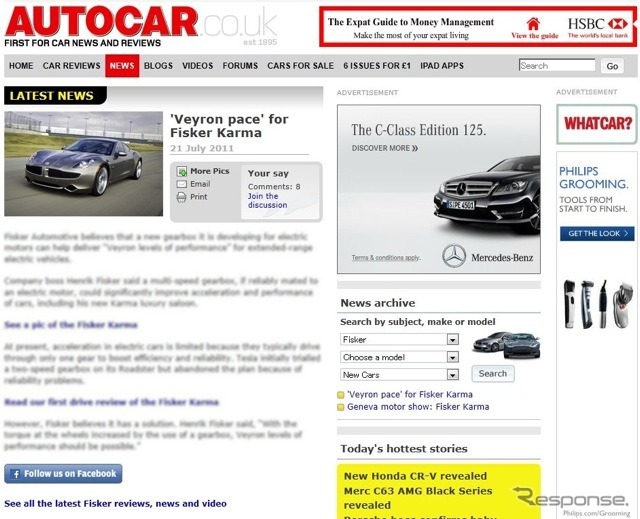Click the article headline 'Veyron pace' for Fisker Karma

pos(229,126)
